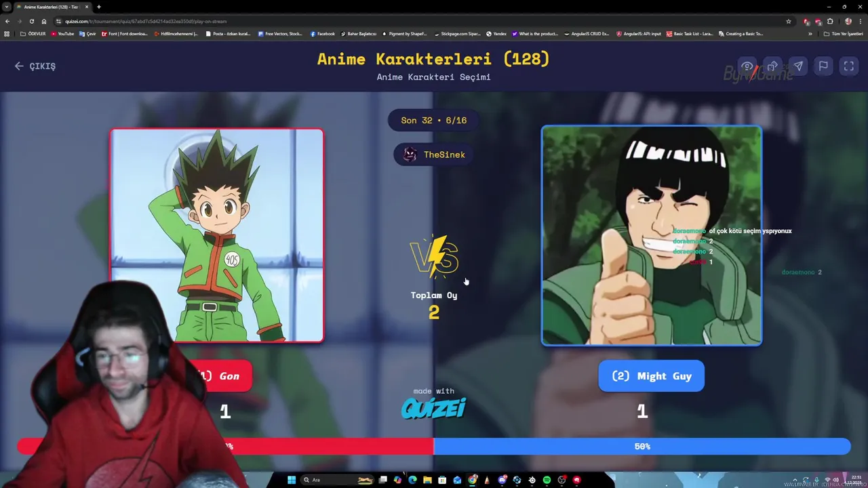868x488 pixels.
Task: Open a new browser tab with plus
Action: [x=99, y=7]
